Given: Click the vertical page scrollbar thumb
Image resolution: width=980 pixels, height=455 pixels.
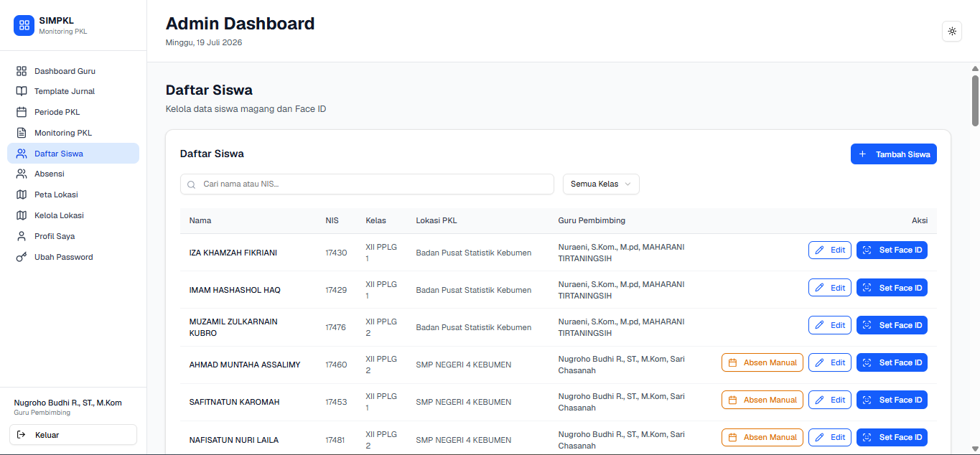Looking at the screenshot, I should (975, 100).
